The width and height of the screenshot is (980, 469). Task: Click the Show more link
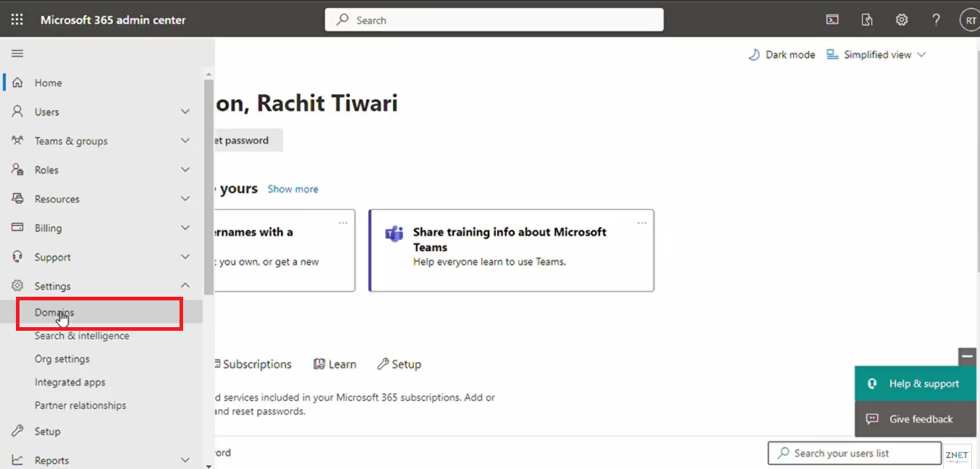coord(292,189)
